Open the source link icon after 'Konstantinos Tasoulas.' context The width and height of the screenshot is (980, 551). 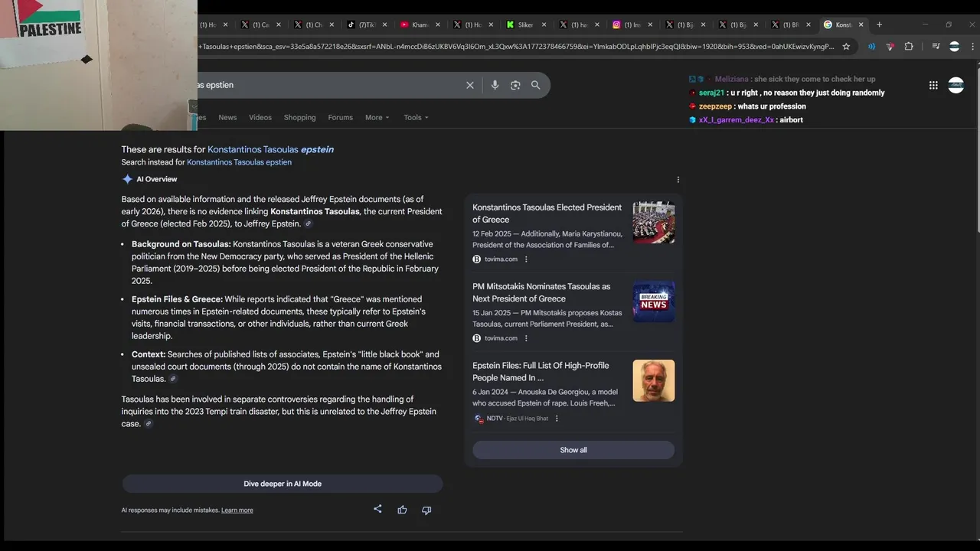[x=173, y=379]
